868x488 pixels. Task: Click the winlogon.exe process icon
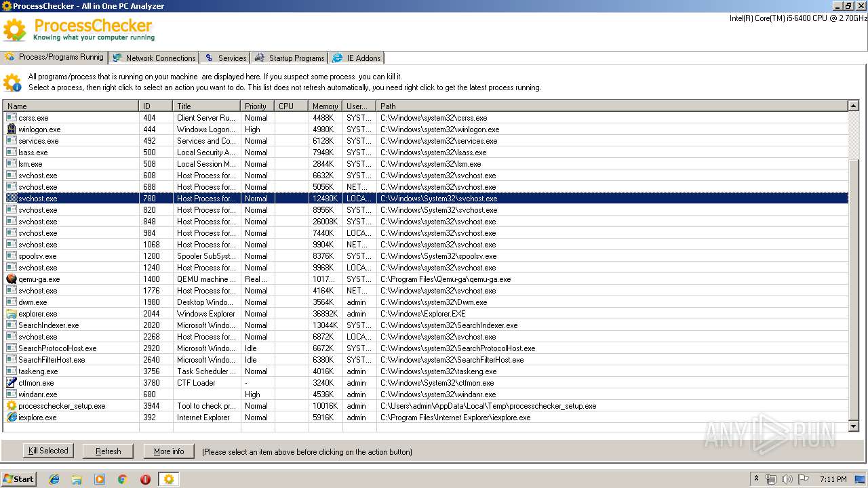coord(12,129)
